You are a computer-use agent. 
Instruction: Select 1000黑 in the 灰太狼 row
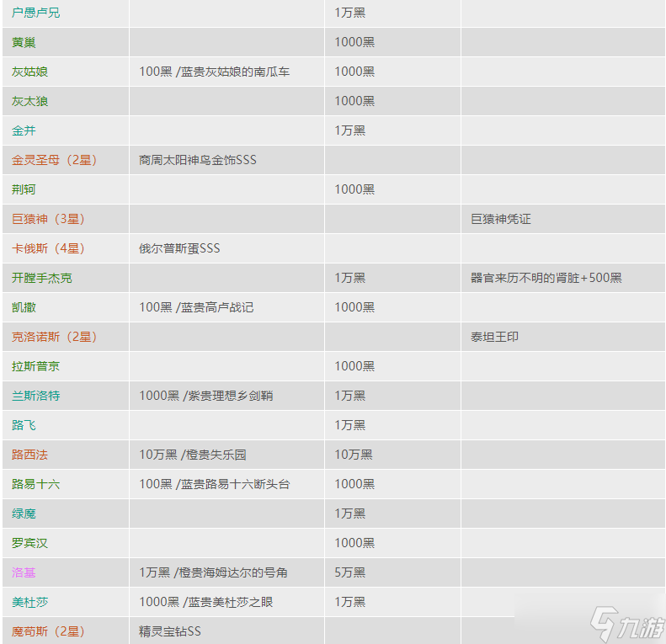click(354, 101)
